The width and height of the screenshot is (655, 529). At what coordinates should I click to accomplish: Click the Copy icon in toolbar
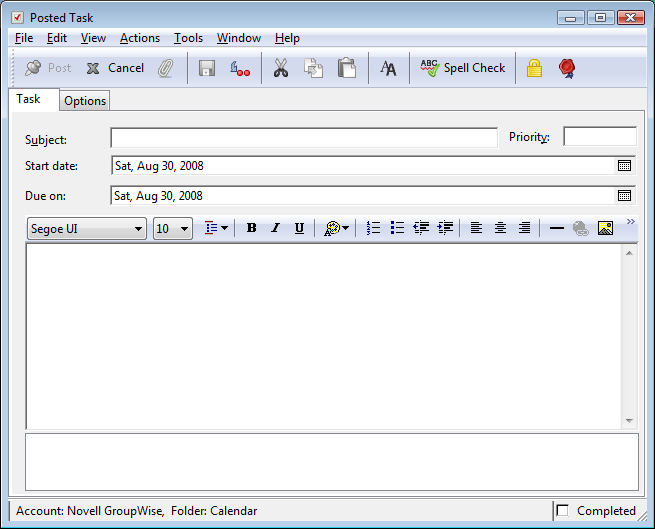313,68
